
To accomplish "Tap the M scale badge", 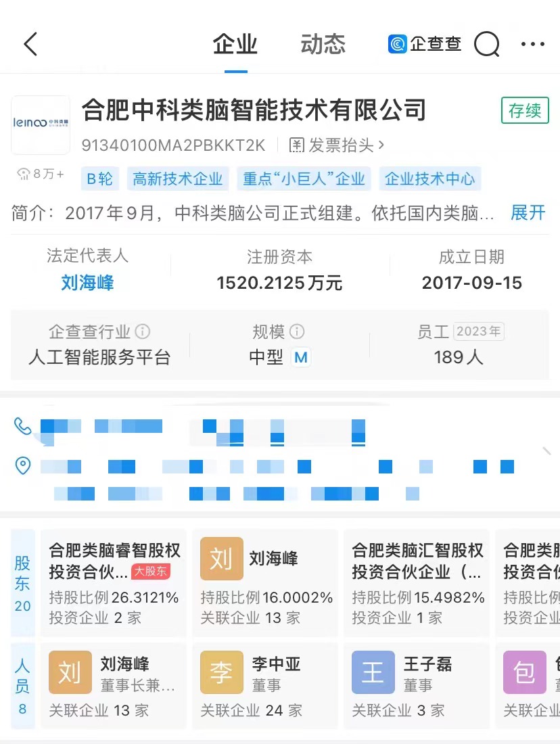I will tap(301, 357).
